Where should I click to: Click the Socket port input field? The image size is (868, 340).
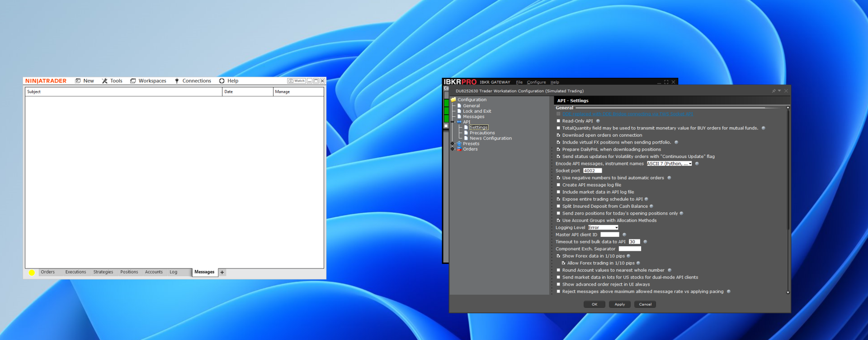(x=592, y=171)
